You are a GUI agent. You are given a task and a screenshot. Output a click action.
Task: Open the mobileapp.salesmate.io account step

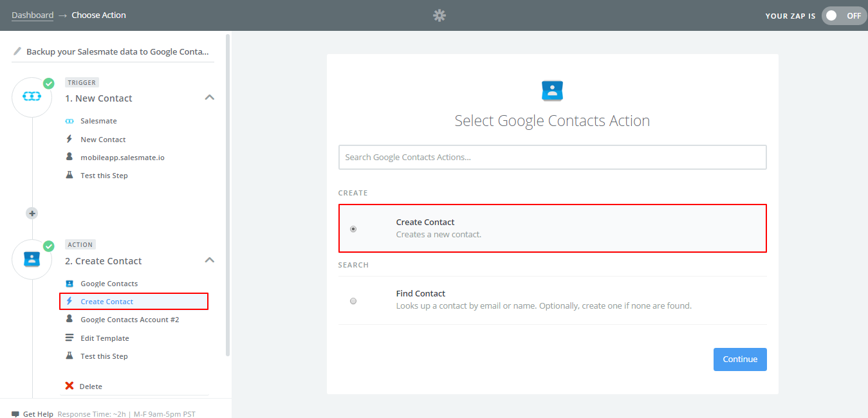(x=122, y=157)
